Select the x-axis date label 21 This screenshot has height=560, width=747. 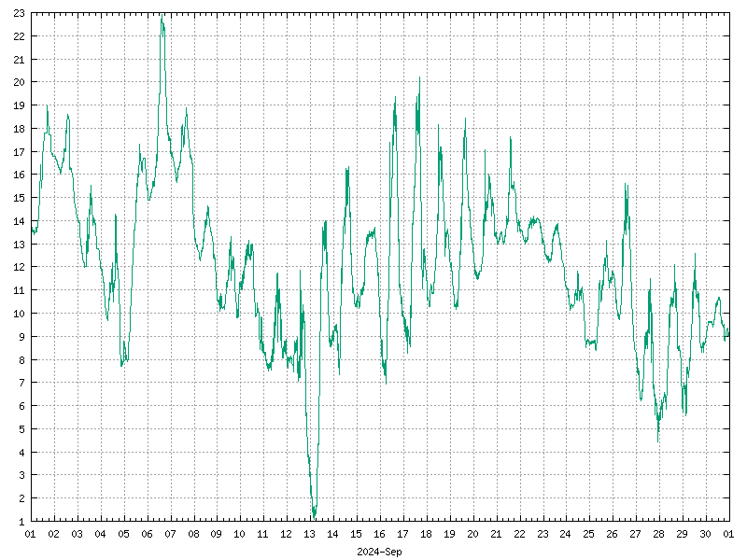496,534
